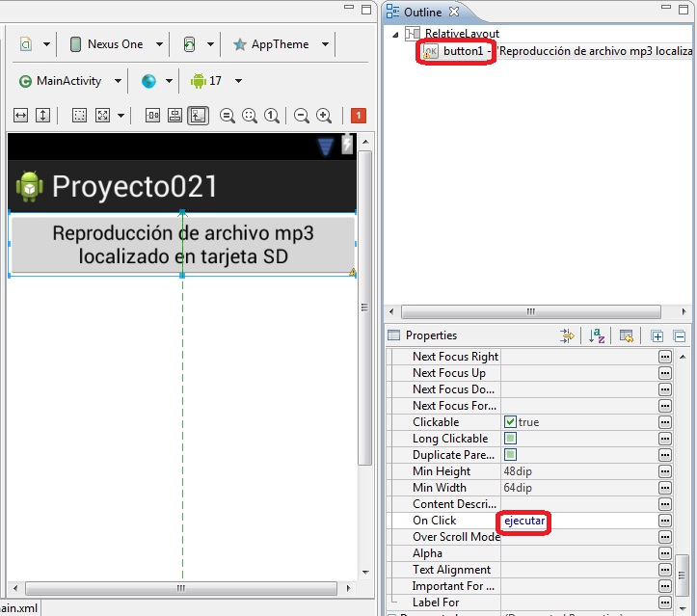Click the zoom in magnifier icon
This screenshot has width=697, height=616.
324,116
